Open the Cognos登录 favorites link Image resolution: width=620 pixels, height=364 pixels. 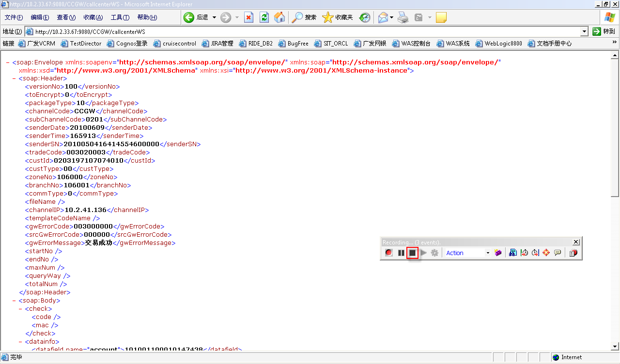coord(127,43)
